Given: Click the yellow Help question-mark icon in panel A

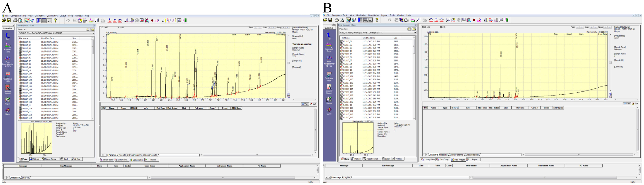Looking at the screenshot, I should tap(56, 21).
